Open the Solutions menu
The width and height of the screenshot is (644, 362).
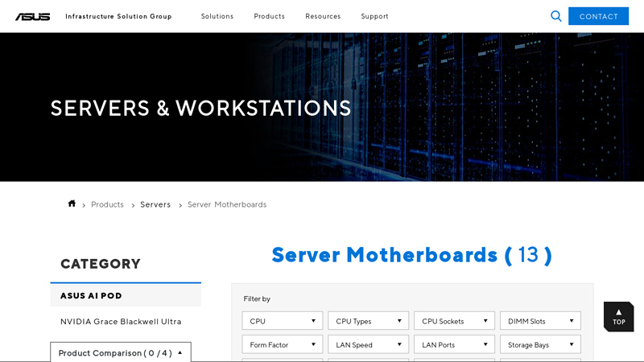point(217,16)
